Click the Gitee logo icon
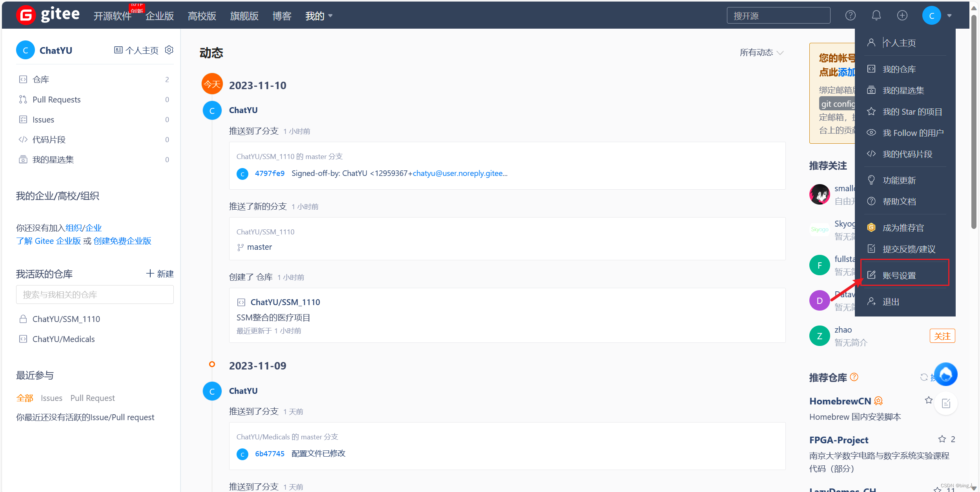Viewport: 980px width, 492px height. click(26, 15)
